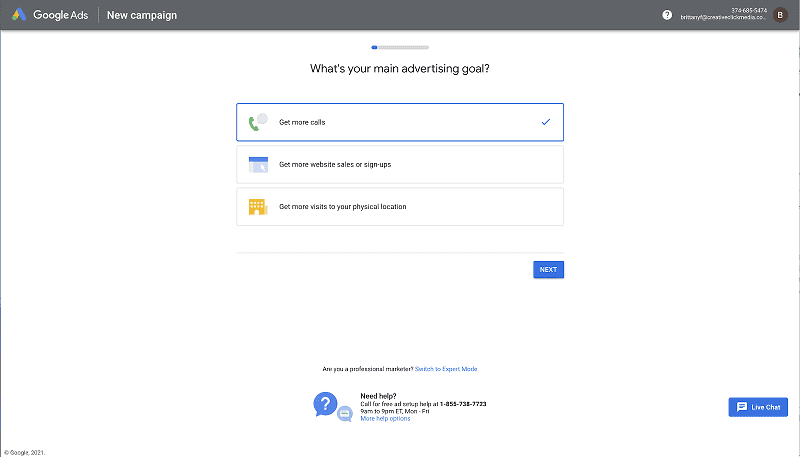Click the setup progress bar indicator

point(400,47)
